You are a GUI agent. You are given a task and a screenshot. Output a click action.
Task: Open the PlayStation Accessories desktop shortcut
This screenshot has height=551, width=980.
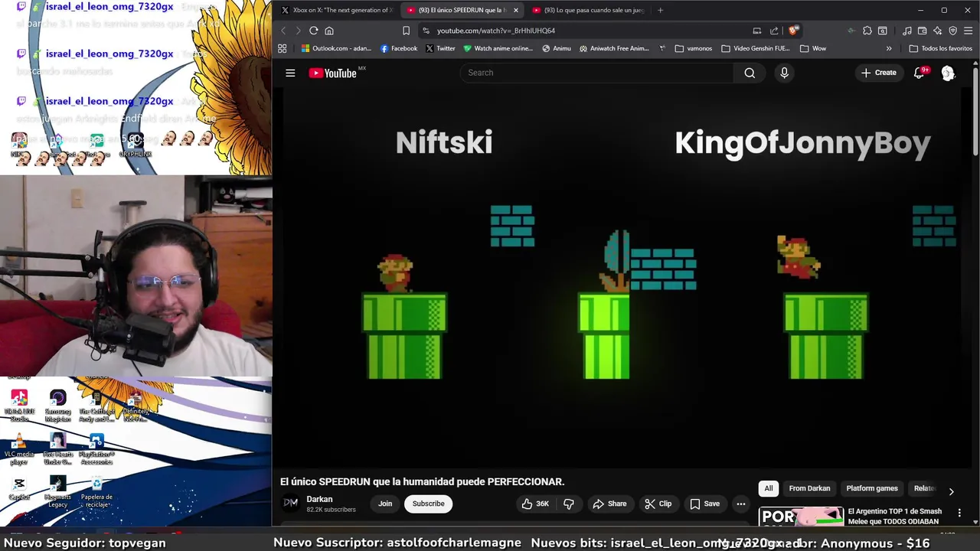tap(96, 449)
